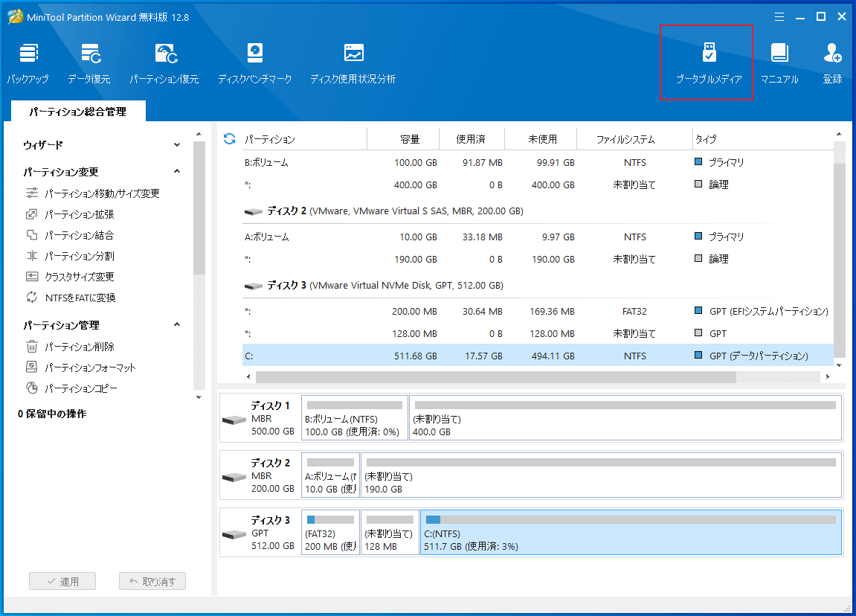This screenshot has width=856, height=616.
Task: Click 128 MB unallocated block in Disk 3
Action: click(390, 533)
